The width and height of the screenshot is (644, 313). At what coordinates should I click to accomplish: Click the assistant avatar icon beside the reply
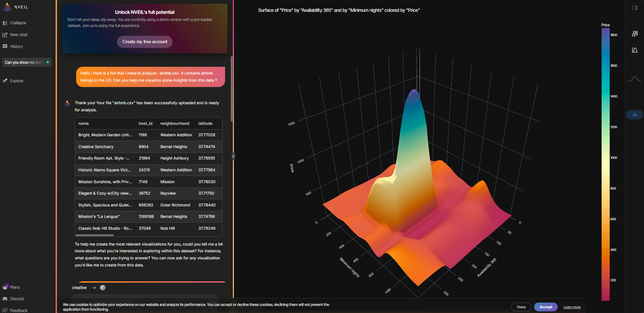pos(67,103)
